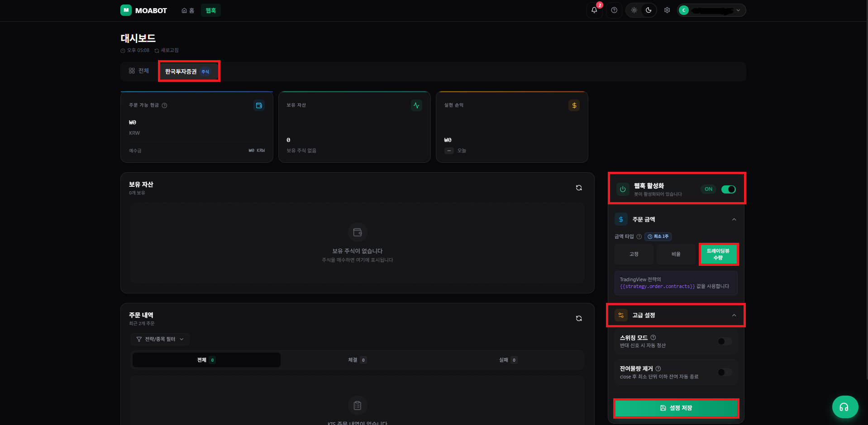Click the 오후 05:08 timestamp
Image resolution: width=868 pixels, height=425 pixels.
[138, 50]
